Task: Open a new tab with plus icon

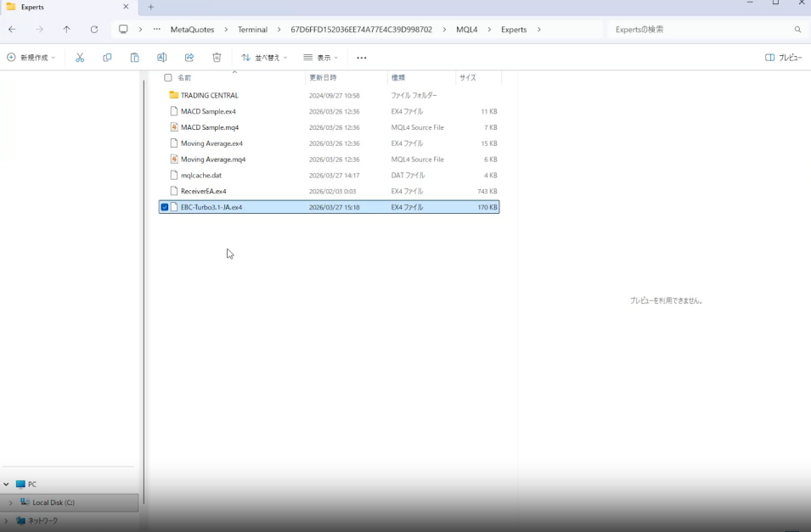Action: point(151,7)
